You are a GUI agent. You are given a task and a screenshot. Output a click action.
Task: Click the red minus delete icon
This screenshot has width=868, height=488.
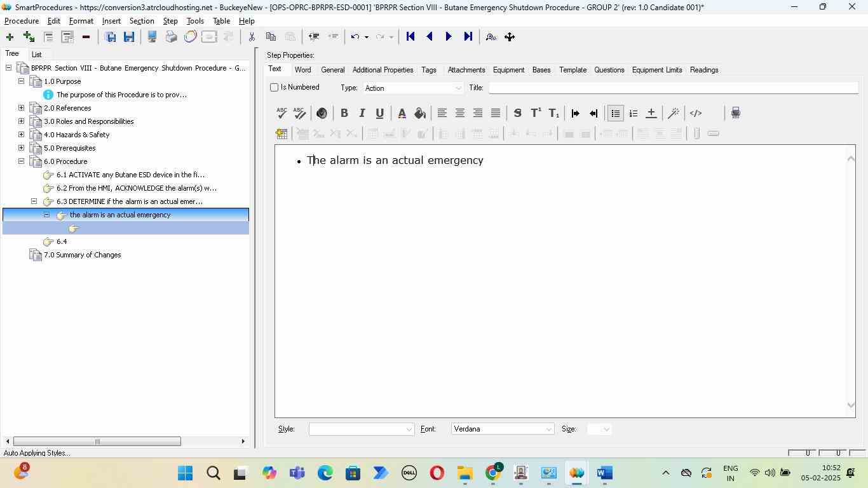(x=86, y=37)
